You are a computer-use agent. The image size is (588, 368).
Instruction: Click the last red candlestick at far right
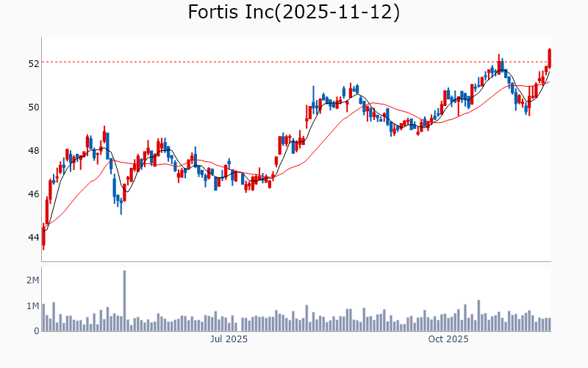[549, 57]
